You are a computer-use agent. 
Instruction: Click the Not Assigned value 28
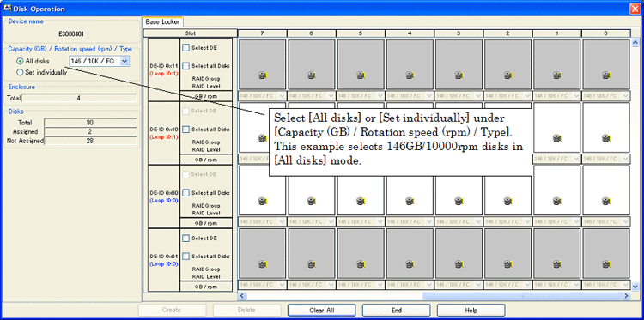[x=90, y=141]
